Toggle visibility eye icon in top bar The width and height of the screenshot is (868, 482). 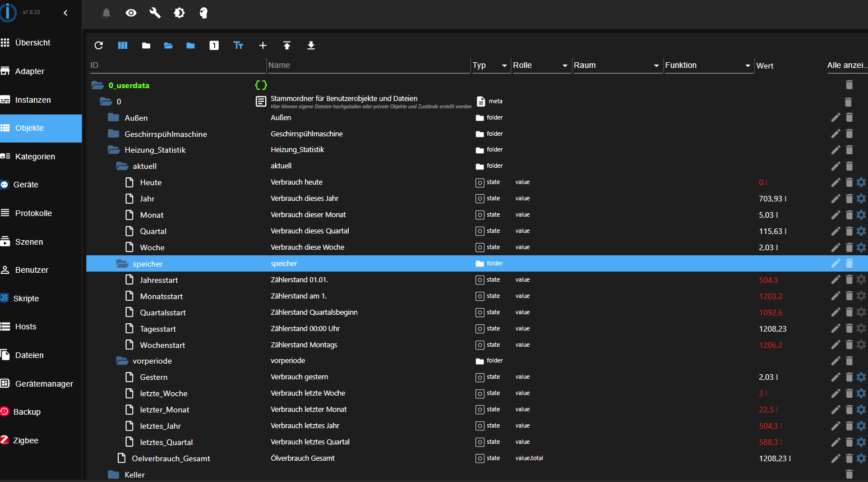pyautogui.click(x=131, y=13)
